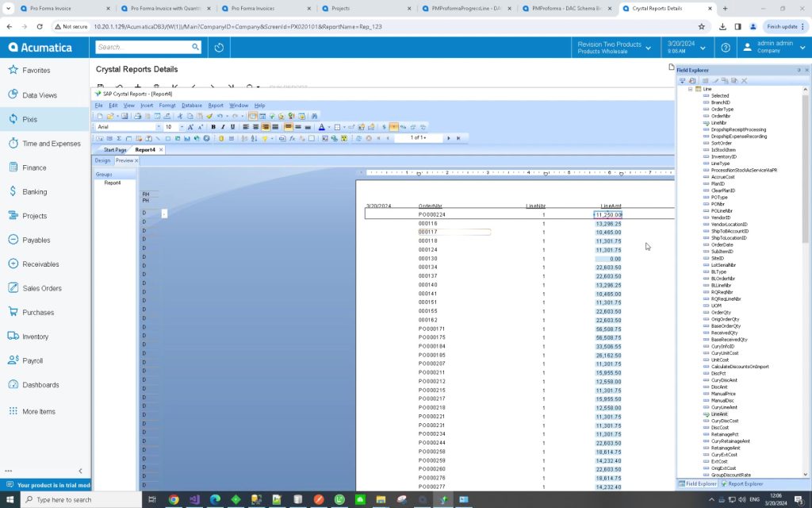Viewport: 812px width, 508px height.
Task: Open the Acumatica recent history clock icon
Action: tap(219, 48)
